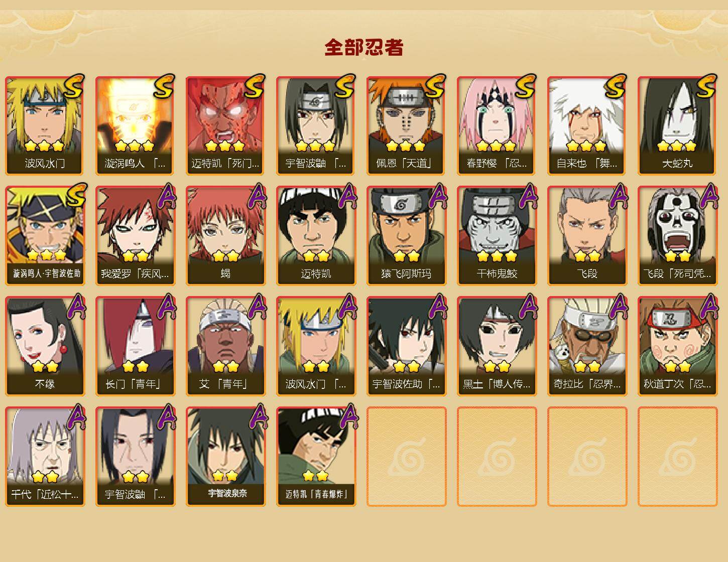This screenshot has width=728, height=562.
Task: Select the 干柿鬼鲛 ninja card
Action: click(x=497, y=236)
